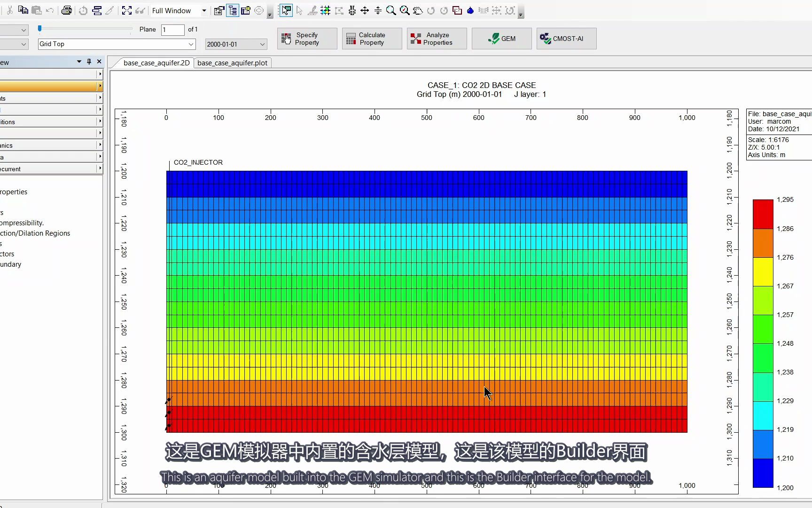
Task: Click the Plane number input field
Action: [172, 30]
